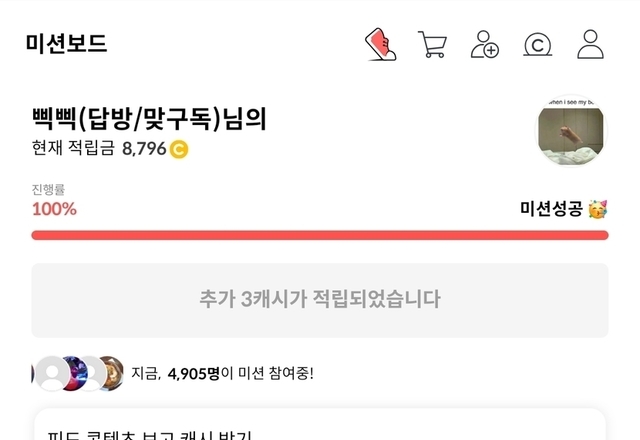Open my profile page icon
Image resolution: width=640 pixels, height=440 pixels.
tap(591, 45)
